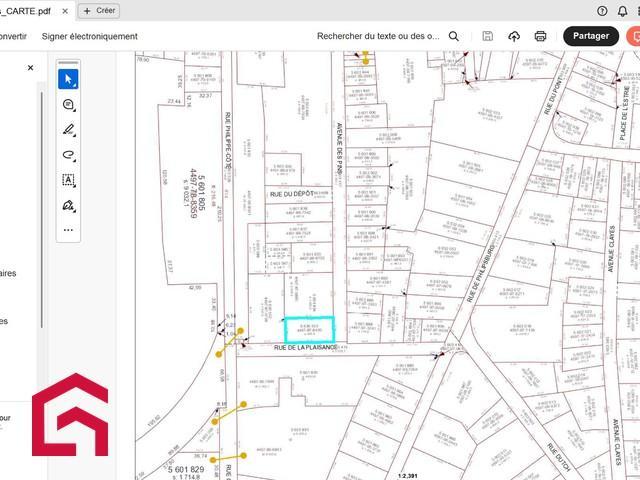The image size is (640, 480).
Task: Print the document
Action: [x=540, y=36]
